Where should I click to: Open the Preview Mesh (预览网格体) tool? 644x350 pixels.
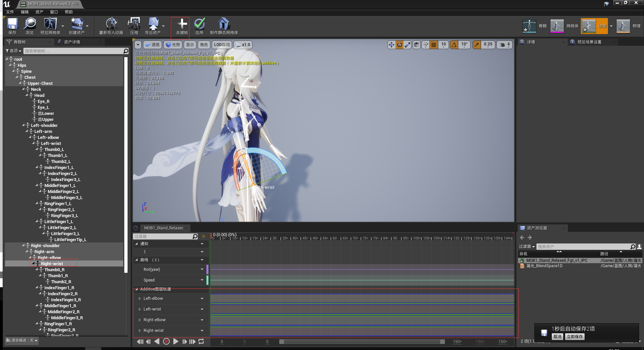pyautogui.click(x=50, y=26)
